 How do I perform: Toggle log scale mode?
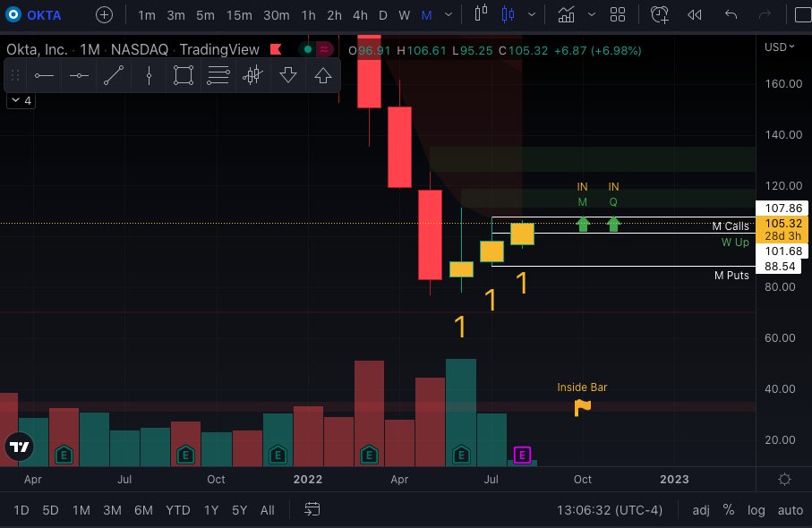tap(756, 510)
